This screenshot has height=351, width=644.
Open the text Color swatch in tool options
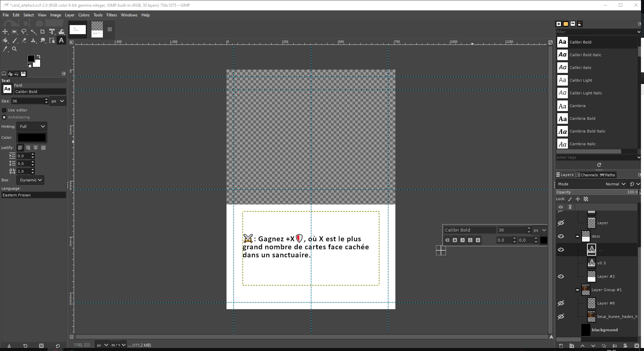(32, 138)
